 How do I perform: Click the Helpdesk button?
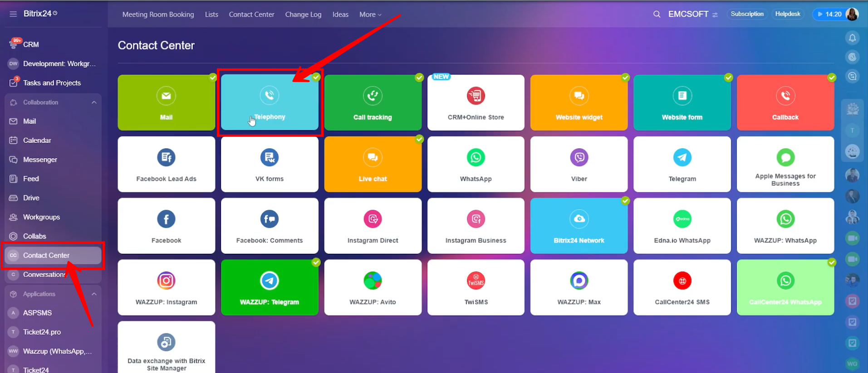click(x=787, y=14)
